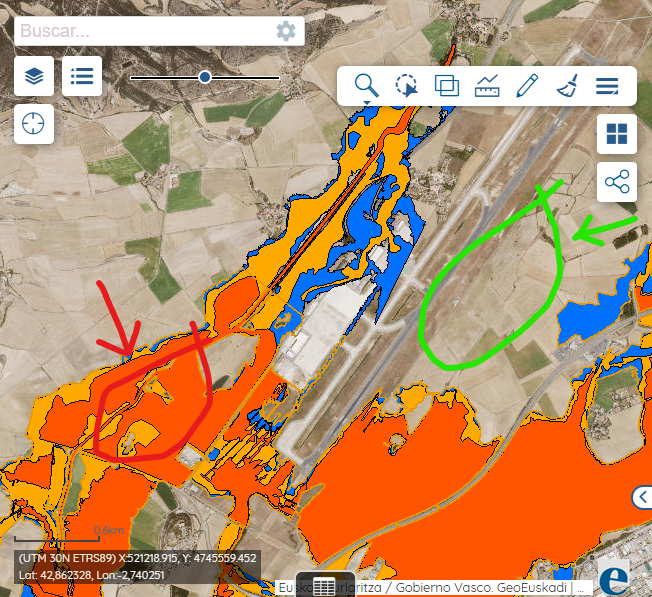Center map with the locate crosshair button
Viewport: 652px width, 597px height.
(34, 124)
